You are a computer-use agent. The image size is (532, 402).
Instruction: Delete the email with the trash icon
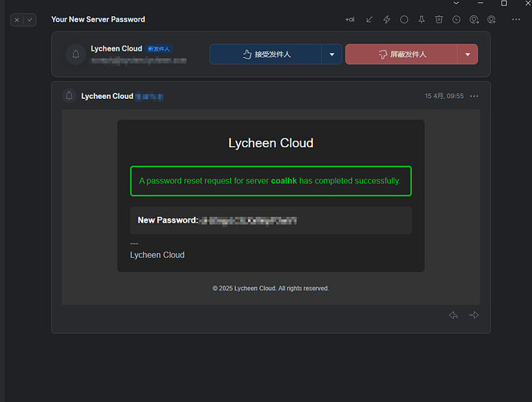(439, 19)
